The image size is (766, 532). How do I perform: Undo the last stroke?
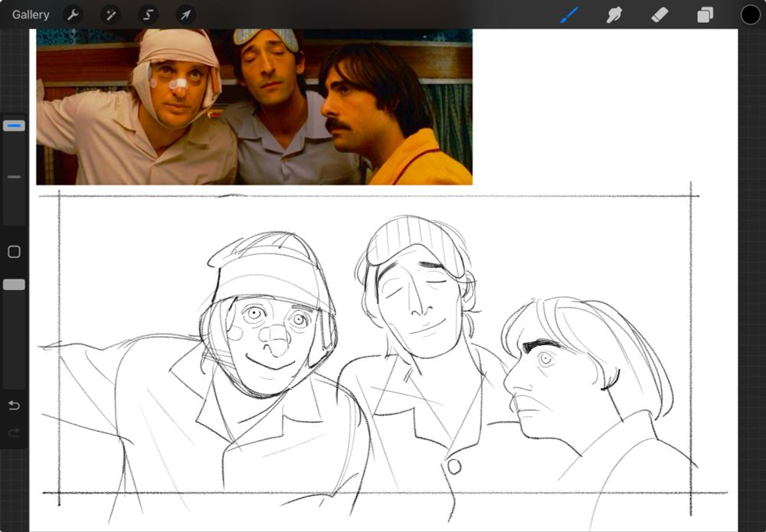[x=14, y=406]
